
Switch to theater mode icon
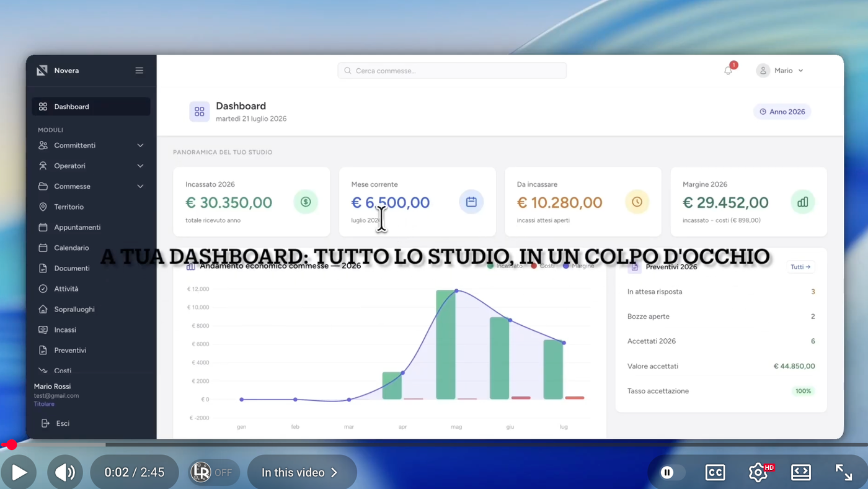[801, 472]
